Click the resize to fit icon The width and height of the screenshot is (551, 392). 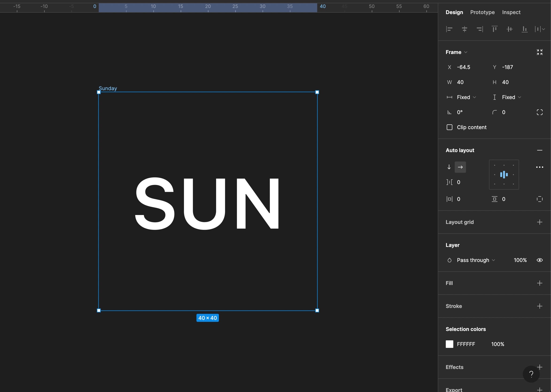tap(539, 52)
